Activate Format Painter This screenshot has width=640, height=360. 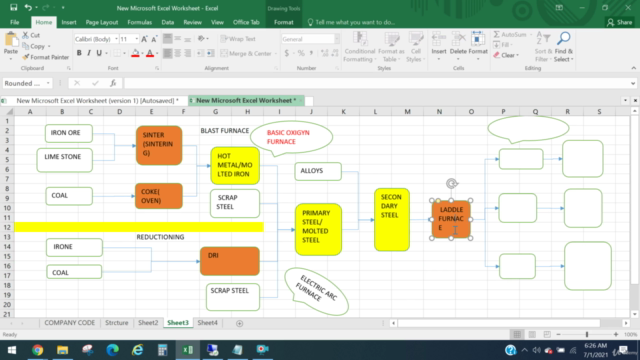tap(46, 57)
